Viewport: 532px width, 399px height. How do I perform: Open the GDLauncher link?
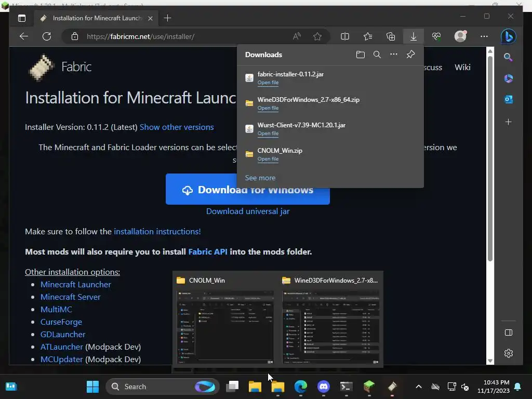tap(63, 335)
